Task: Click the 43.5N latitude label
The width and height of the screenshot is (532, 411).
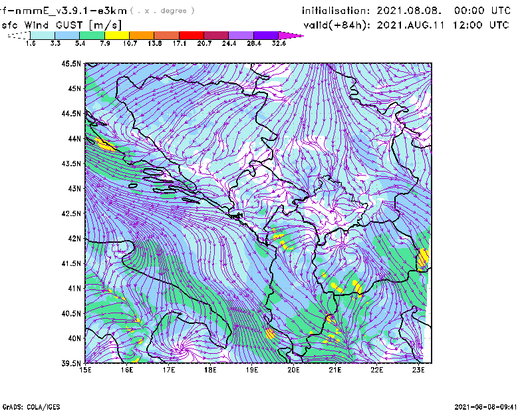Action: tap(71, 164)
